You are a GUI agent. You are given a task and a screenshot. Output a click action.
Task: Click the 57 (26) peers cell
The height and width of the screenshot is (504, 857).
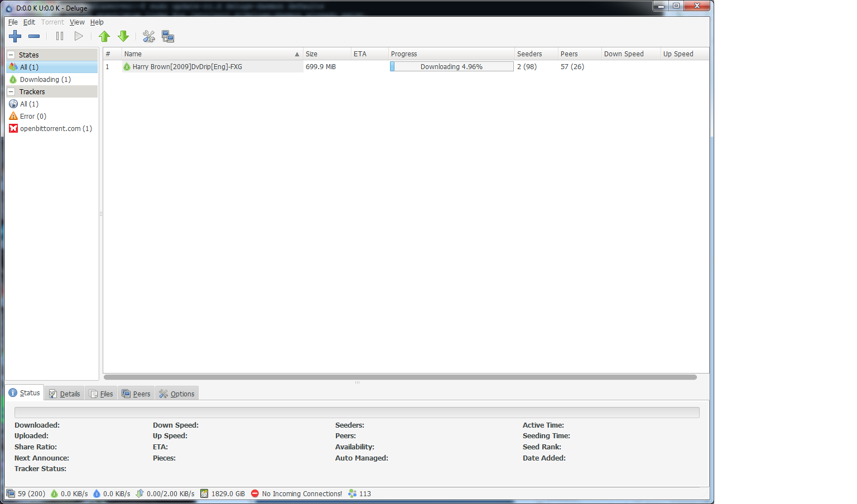coord(572,66)
